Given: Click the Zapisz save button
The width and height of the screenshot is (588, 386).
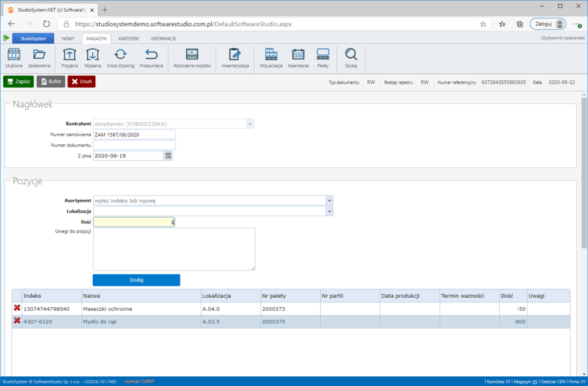Looking at the screenshot, I should [x=18, y=82].
